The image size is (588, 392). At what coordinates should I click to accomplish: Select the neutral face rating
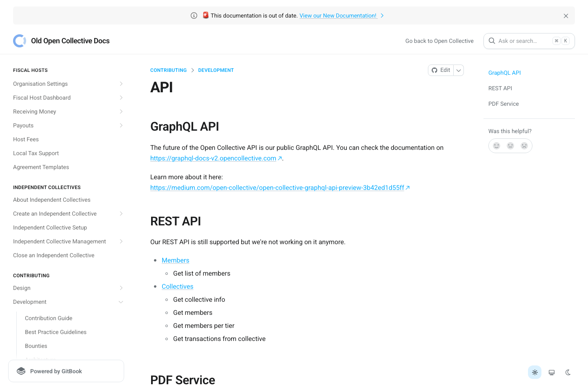510,145
